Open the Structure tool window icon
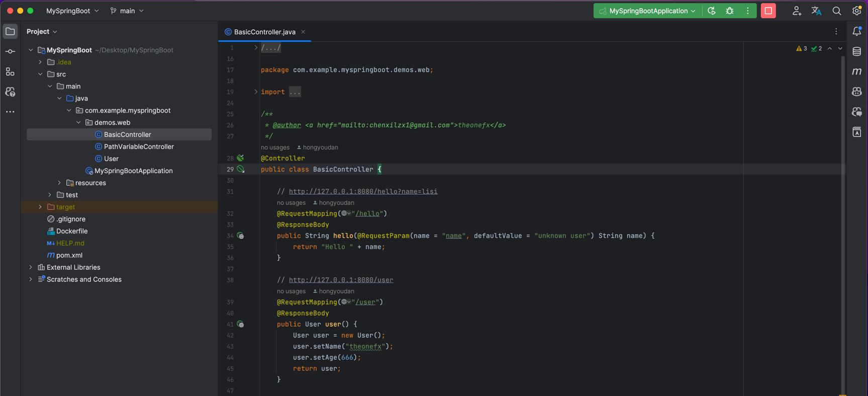The image size is (868, 396). (x=10, y=72)
